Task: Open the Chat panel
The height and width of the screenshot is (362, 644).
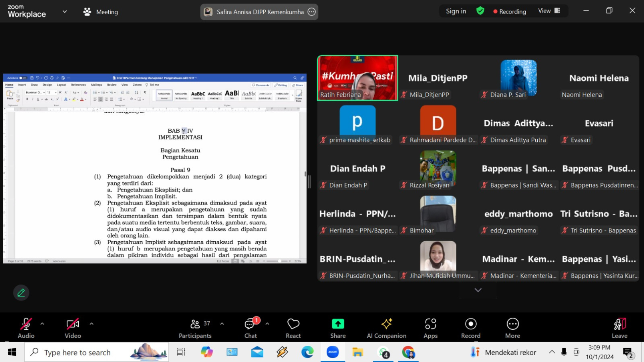Action: point(251,328)
